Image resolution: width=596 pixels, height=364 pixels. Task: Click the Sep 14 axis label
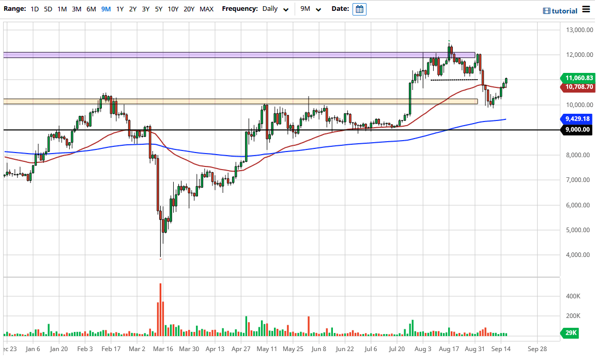[500, 349]
